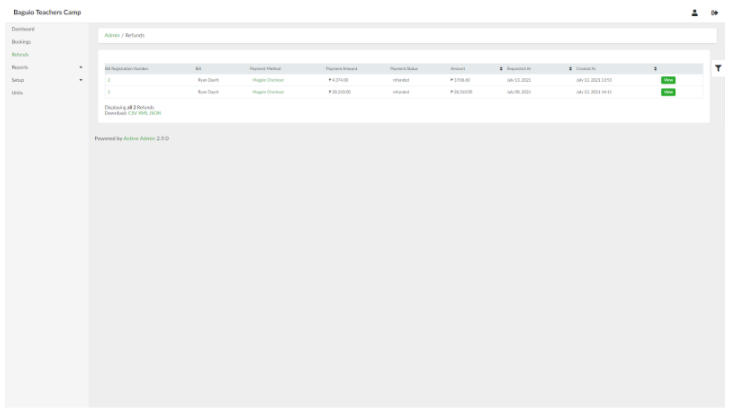This screenshot has height=418, width=743.
Task: Download refunds as JSON
Action: tap(155, 113)
